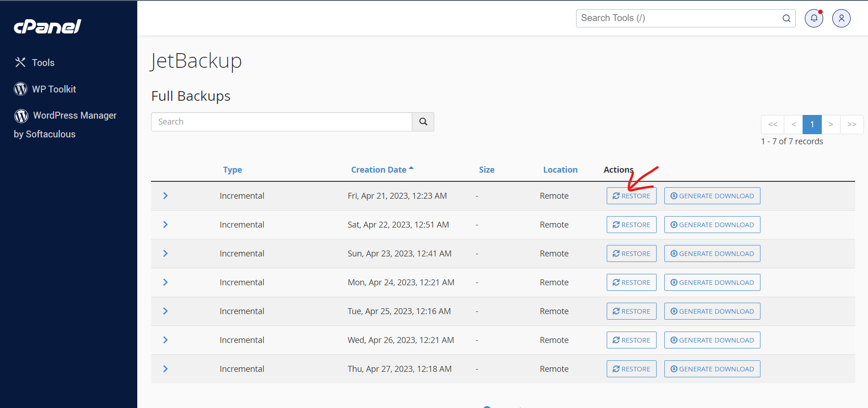Click the Full Backups search magnifier button
The height and width of the screenshot is (408, 868).
(423, 122)
